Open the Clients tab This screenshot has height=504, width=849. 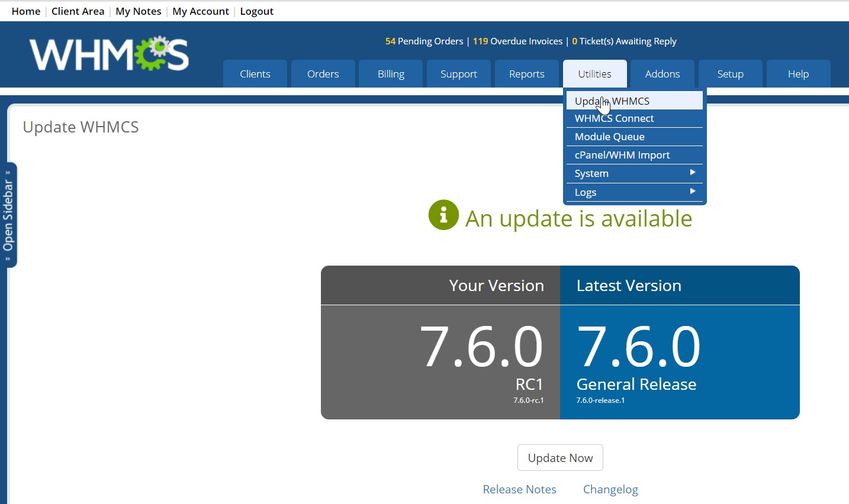[x=255, y=74]
